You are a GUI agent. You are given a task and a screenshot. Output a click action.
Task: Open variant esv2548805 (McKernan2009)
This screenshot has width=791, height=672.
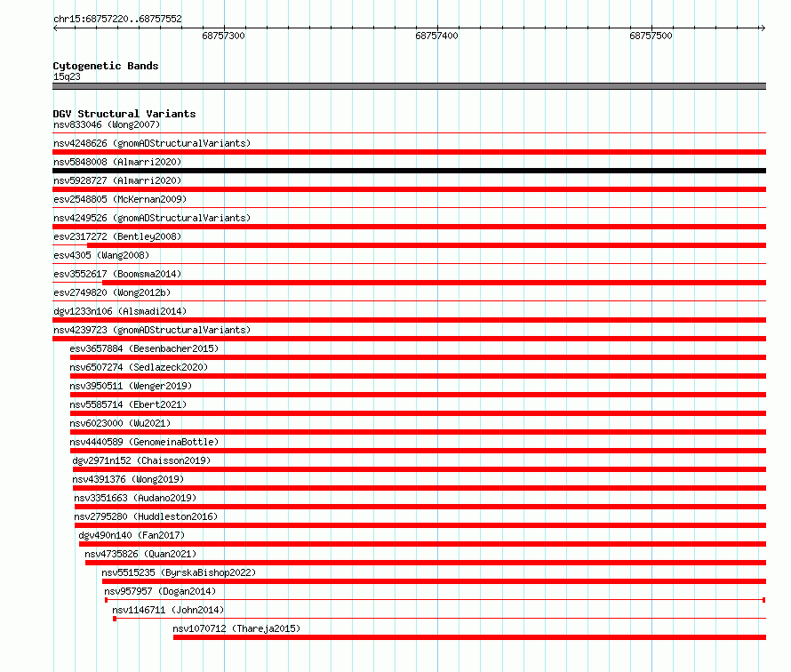(120, 199)
